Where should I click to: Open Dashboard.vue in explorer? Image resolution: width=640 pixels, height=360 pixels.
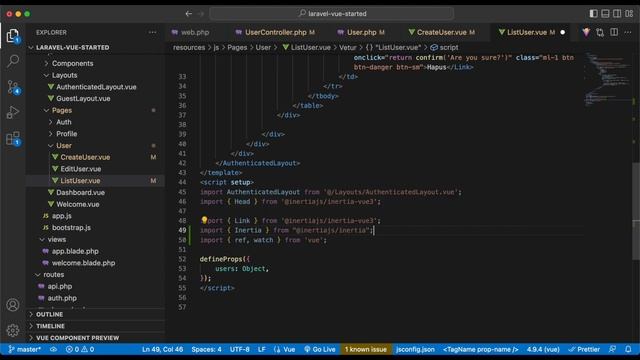(x=80, y=193)
